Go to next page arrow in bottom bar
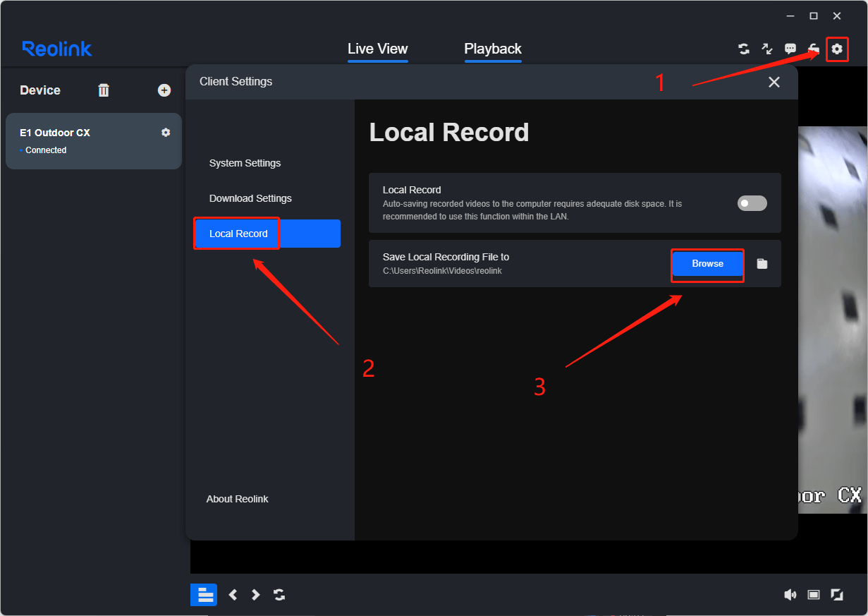 coord(256,595)
